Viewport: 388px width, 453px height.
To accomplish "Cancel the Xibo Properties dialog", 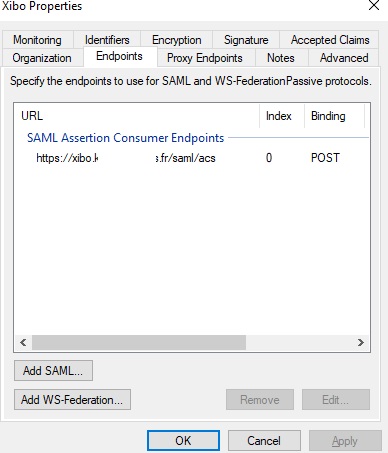I will click(x=264, y=441).
